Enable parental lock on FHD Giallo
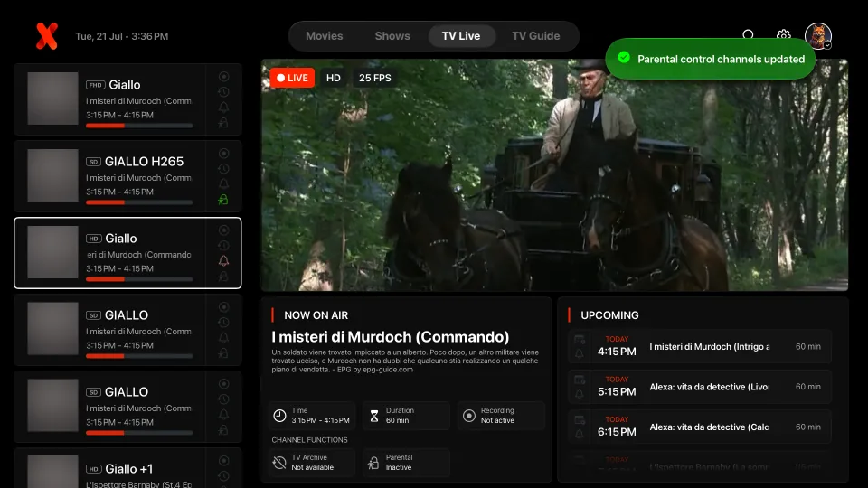 pyautogui.click(x=223, y=123)
